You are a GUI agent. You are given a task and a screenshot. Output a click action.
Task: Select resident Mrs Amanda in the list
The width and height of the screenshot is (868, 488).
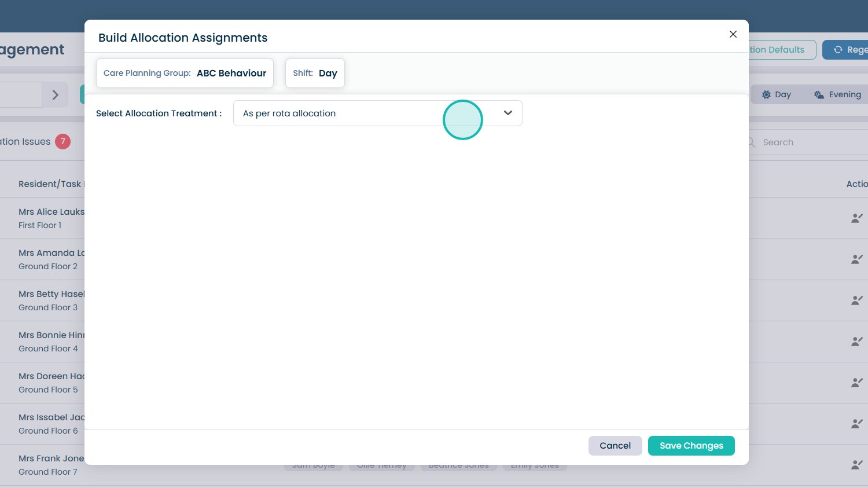click(52, 253)
